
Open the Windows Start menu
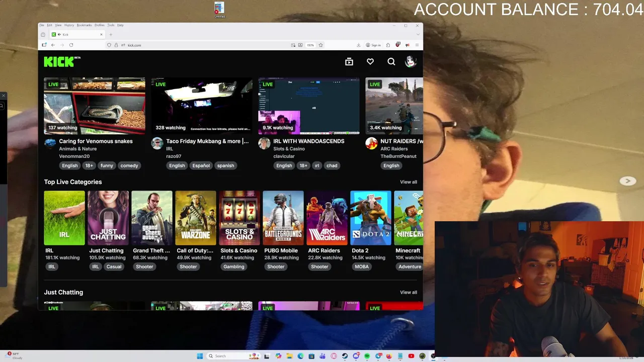(200, 356)
